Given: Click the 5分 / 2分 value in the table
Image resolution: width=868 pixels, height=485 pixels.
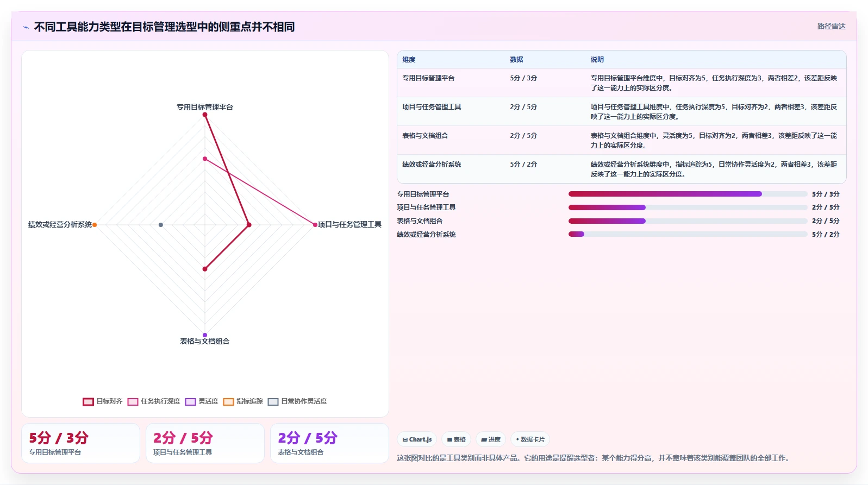Looking at the screenshot, I should [x=523, y=165].
